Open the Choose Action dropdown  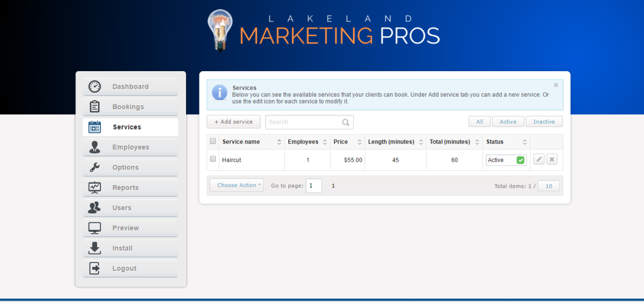click(237, 185)
